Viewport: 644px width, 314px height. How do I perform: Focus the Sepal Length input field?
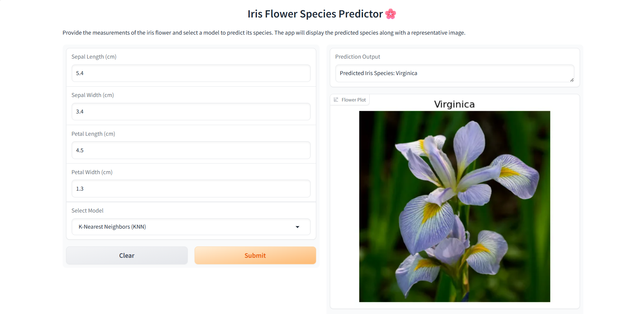tap(191, 73)
